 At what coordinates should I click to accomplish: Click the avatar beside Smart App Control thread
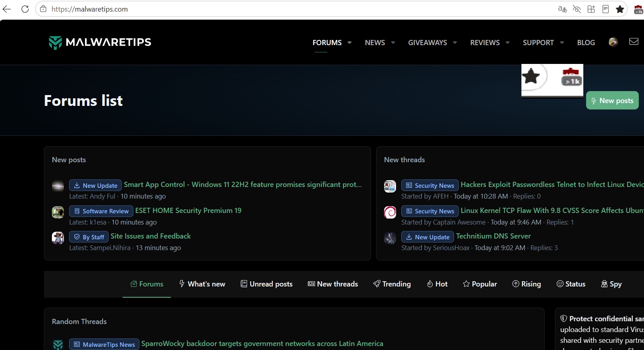pos(58,186)
